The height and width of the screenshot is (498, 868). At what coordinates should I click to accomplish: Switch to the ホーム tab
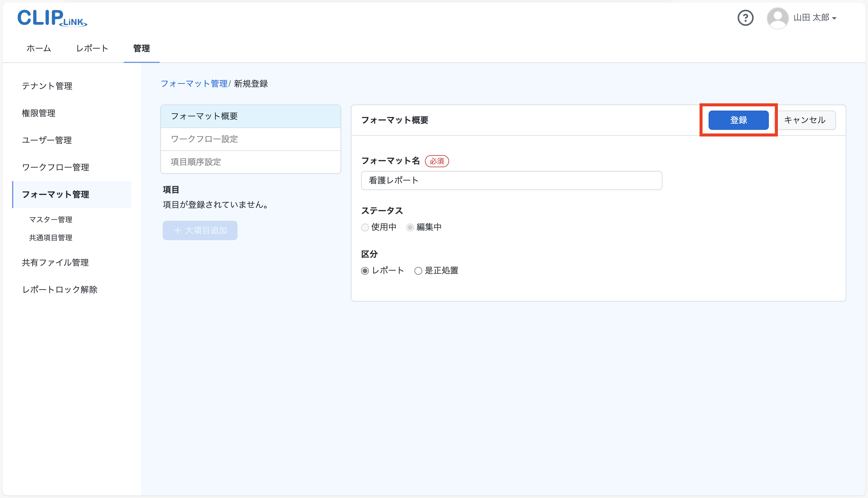coord(38,48)
